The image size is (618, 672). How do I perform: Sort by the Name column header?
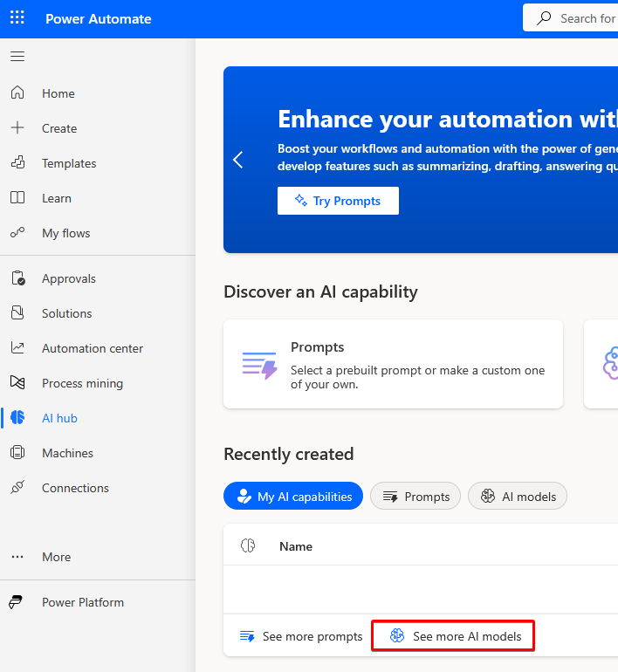pos(296,546)
